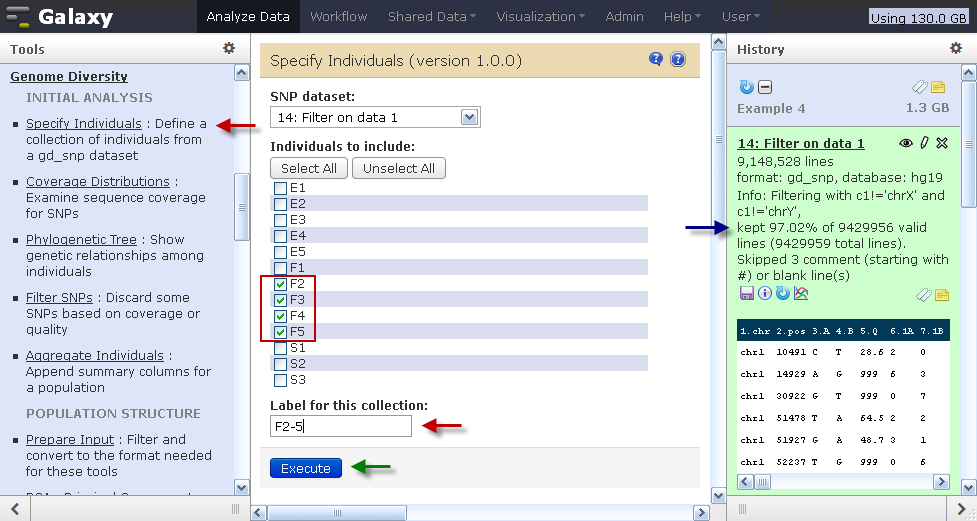
Task: Open the Admin tab
Action: [x=624, y=16]
